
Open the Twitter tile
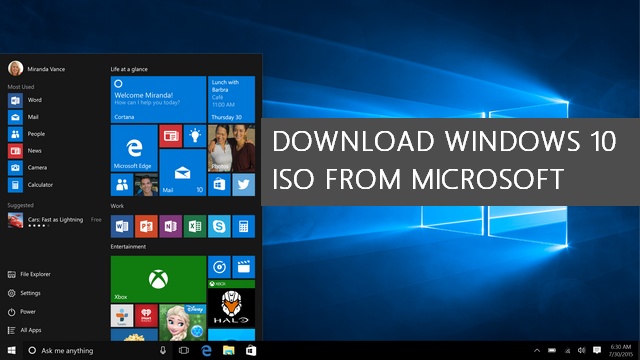(244, 185)
